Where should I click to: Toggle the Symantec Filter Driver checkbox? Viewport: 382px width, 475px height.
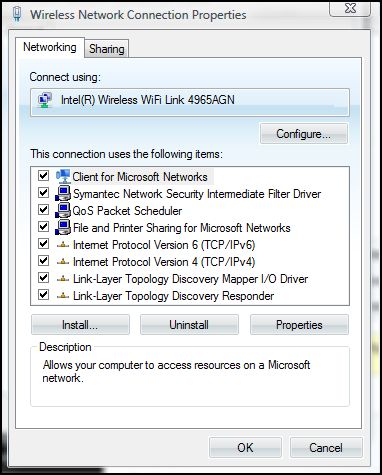tap(43, 193)
